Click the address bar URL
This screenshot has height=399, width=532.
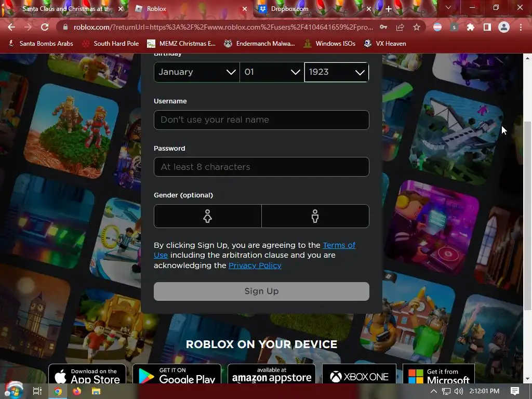tap(223, 27)
